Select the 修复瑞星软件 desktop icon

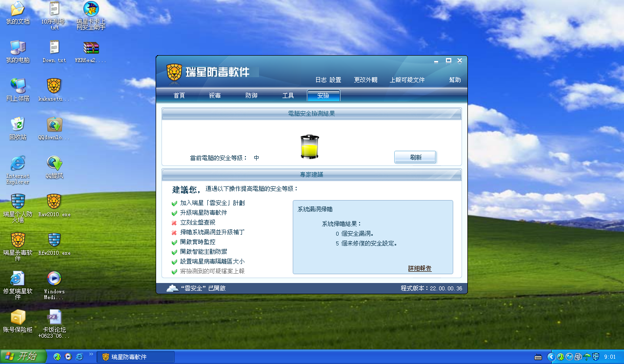pos(18,285)
